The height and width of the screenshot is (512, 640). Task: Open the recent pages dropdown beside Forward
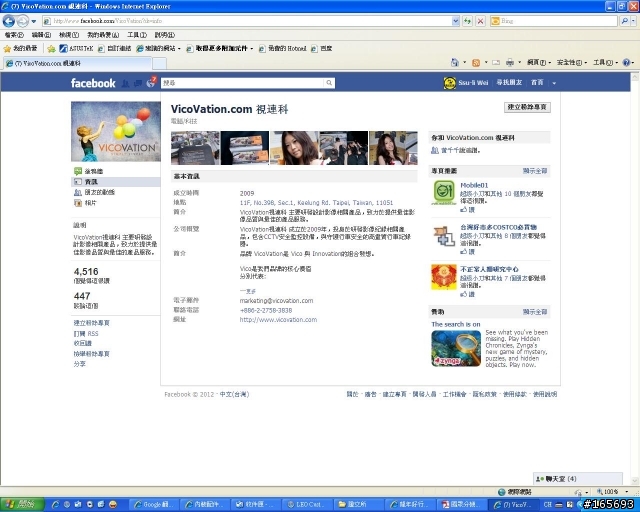(34, 21)
